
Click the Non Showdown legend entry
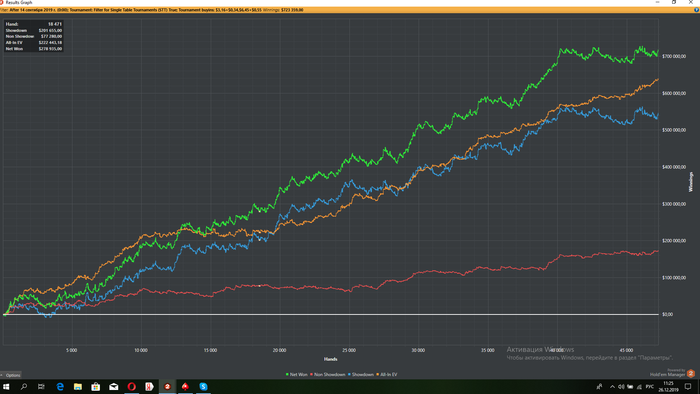(x=328, y=374)
